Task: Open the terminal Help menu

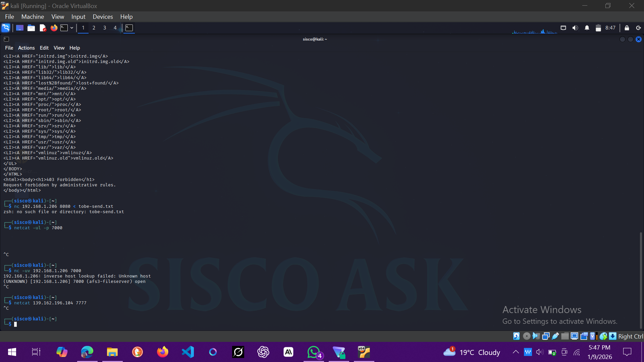Action: pyautogui.click(x=74, y=48)
